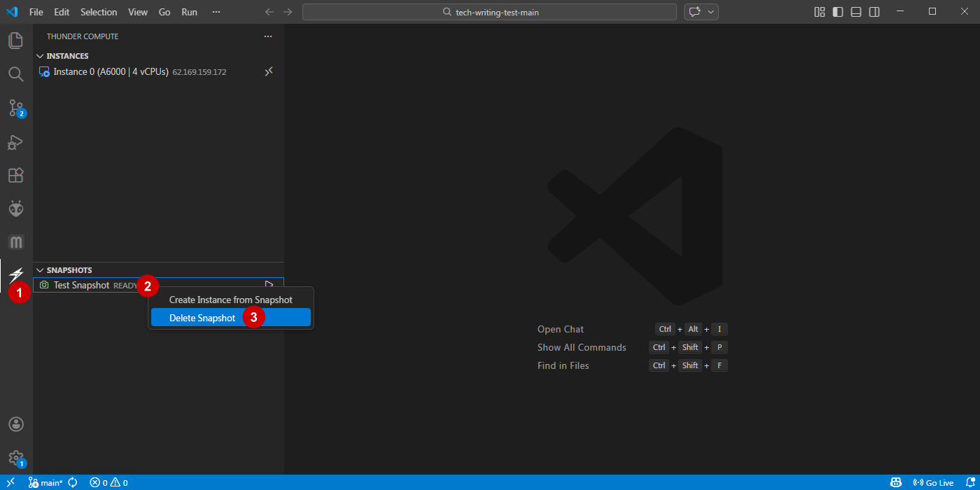Open the Search view in the activity bar
This screenshot has height=490, width=980.
click(x=15, y=74)
